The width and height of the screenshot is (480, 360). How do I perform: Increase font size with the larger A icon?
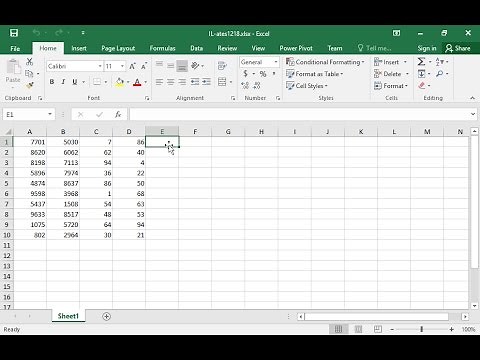coord(132,66)
